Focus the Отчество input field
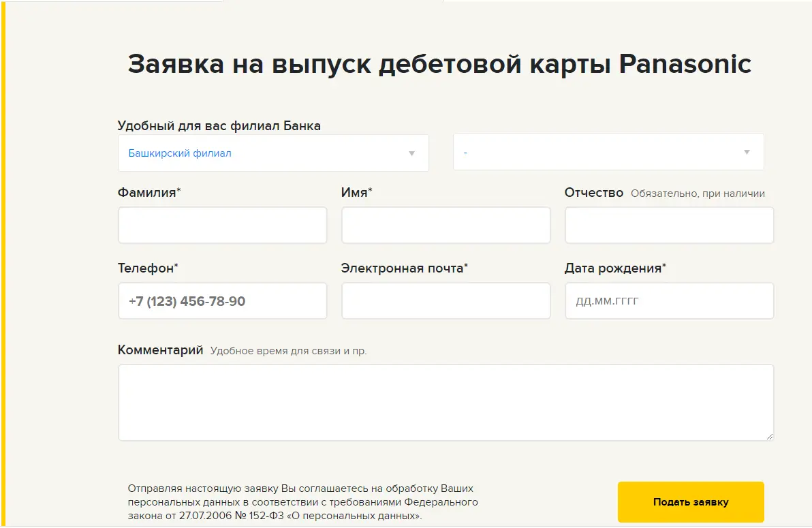Viewport: 812px width, 528px height. tap(669, 226)
